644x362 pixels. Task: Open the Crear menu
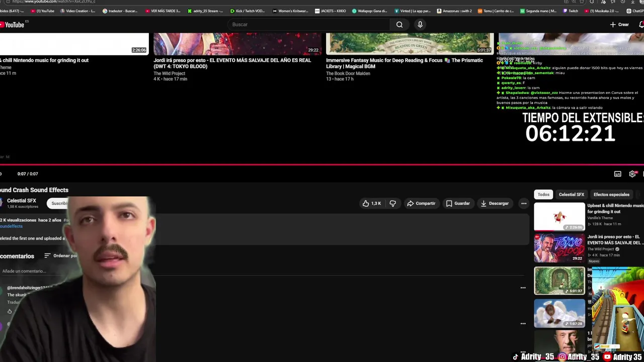619,25
